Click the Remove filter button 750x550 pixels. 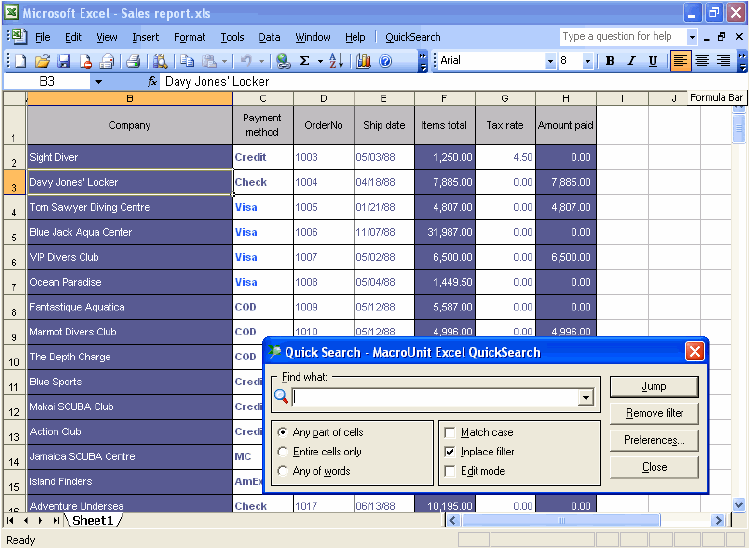click(x=654, y=413)
